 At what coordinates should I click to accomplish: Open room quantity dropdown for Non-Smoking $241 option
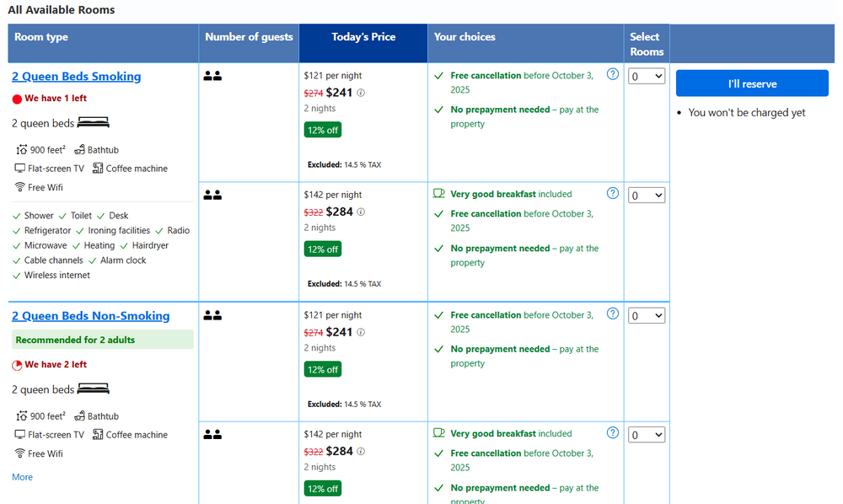point(647,316)
